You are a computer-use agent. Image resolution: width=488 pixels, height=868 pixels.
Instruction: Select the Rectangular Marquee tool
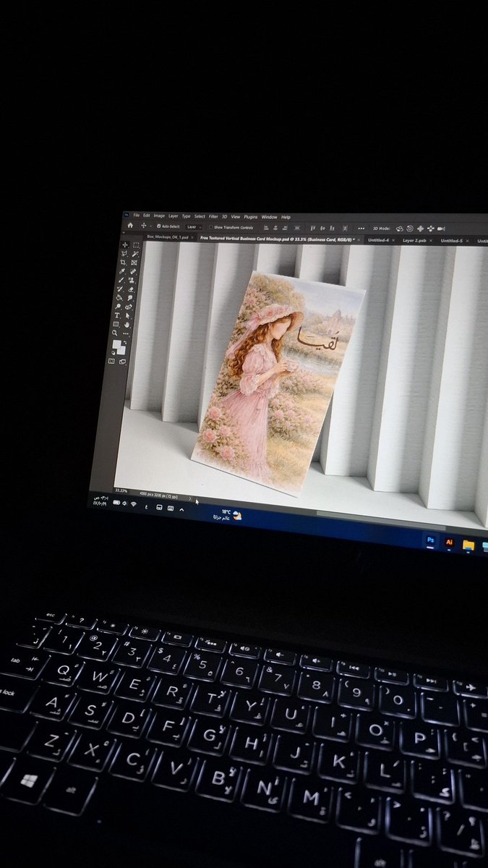click(136, 245)
